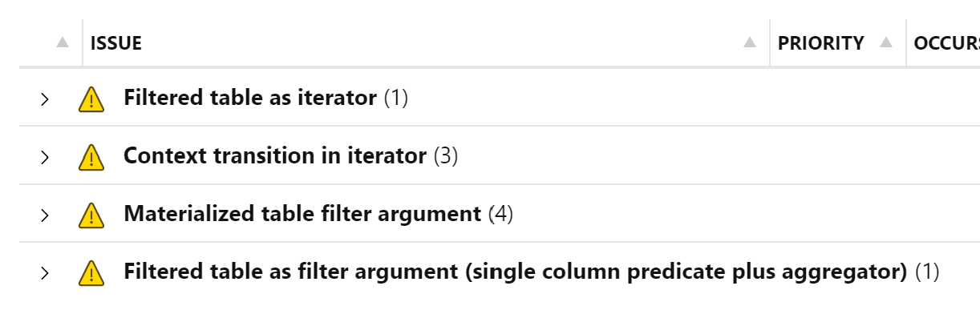980x314 pixels.
Task: Click sort triangle in the leftmost header column
Action: pyautogui.click(x=63, y=43)
